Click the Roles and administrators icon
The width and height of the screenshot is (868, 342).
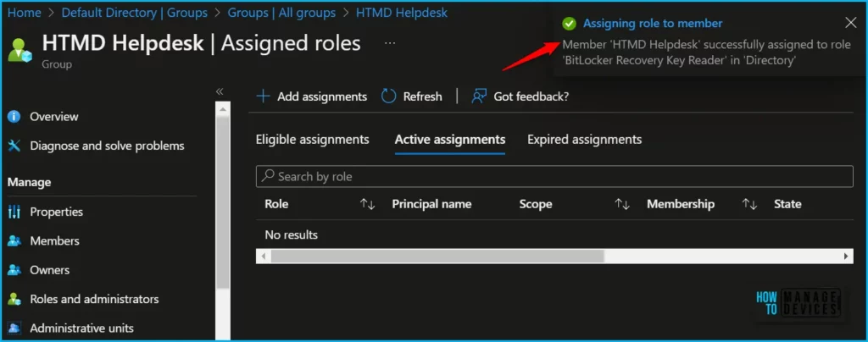14,299
